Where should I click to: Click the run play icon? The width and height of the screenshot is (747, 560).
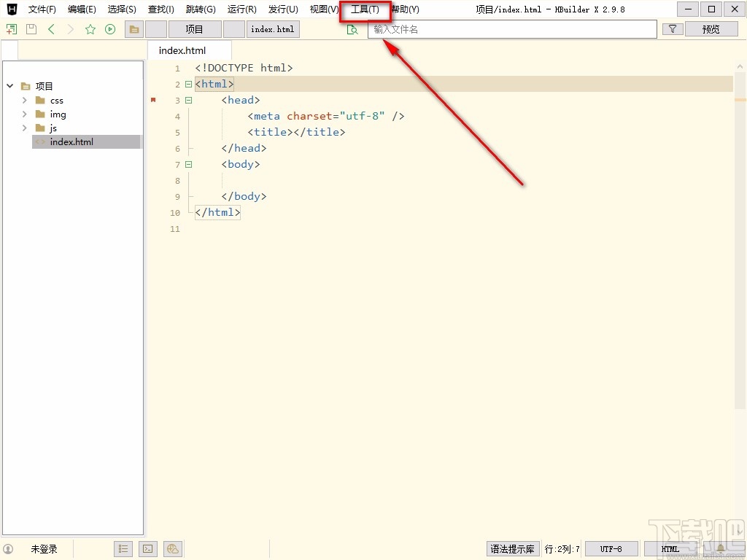coord(110,29)
